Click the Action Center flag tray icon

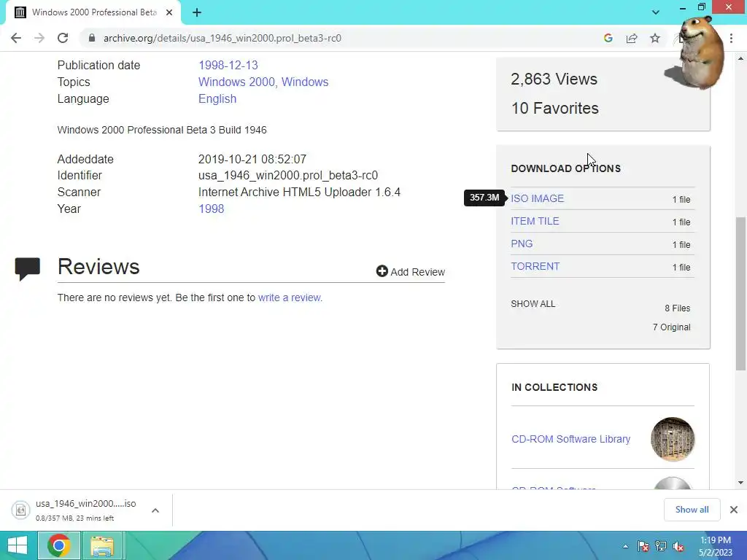[x=643, y=546]
